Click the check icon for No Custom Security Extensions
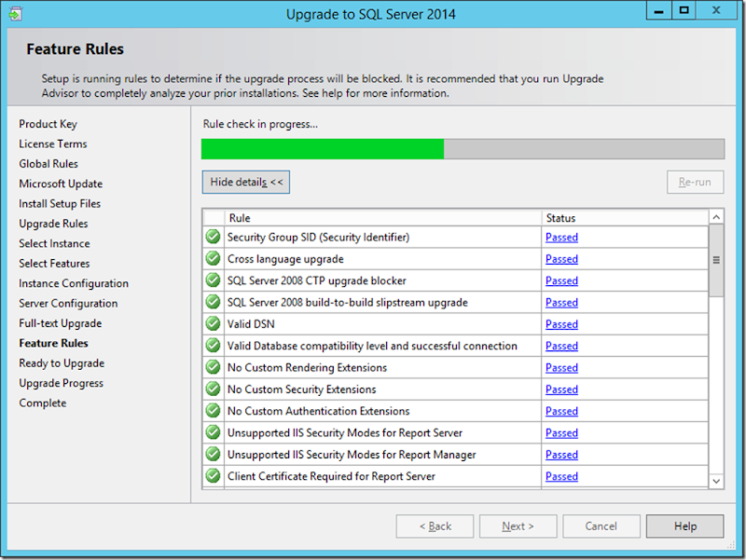Viewport: 746px width, 560px height. coord(214,389)
